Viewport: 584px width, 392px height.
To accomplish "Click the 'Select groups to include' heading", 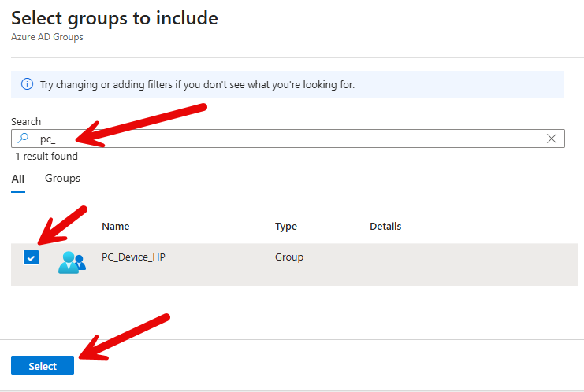I will (114, 17).
